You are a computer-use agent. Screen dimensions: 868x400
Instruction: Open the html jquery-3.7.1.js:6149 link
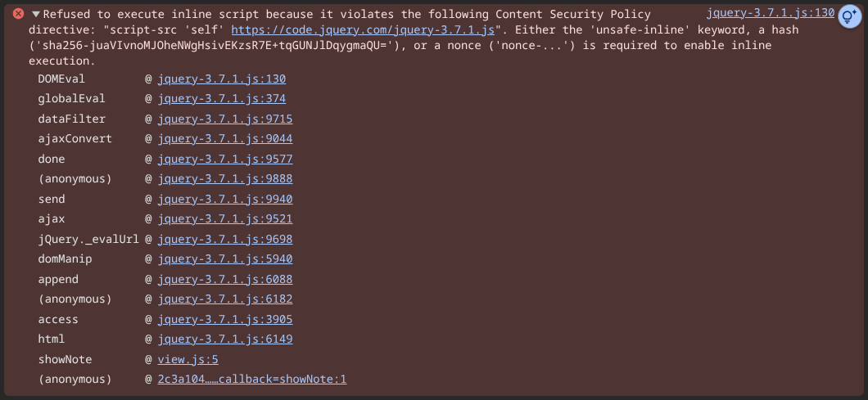point(224,339)
